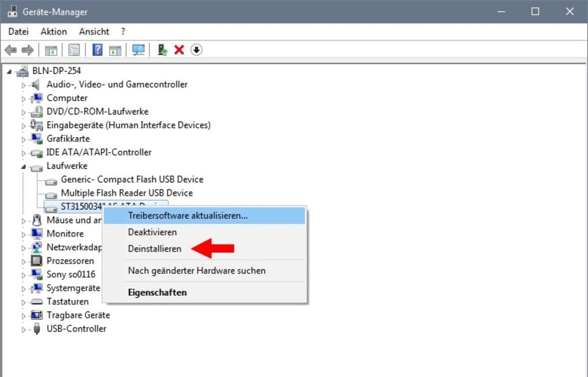Select Generic- Compact Flash USB Device

tap(132, 179)
